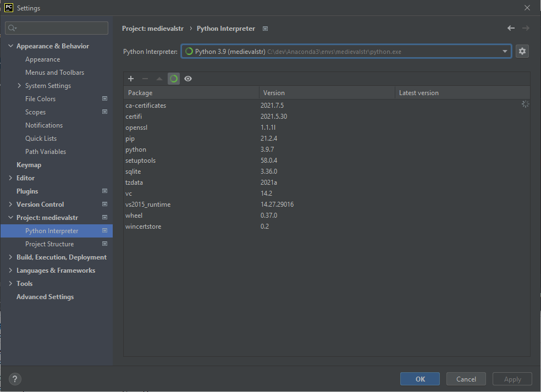The image size is (541, 392).
Task: Select the setuptools package row
Action: tap(327, 161)
